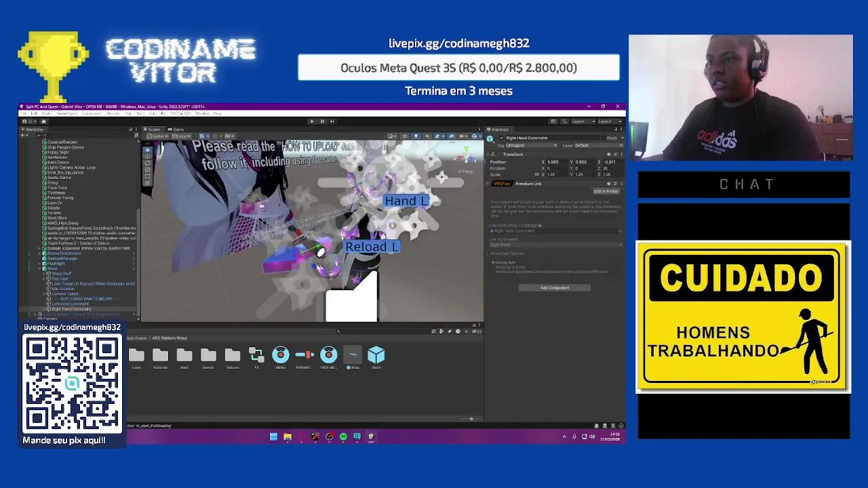
Task: Toggle the Static checkbox in Inspector
Action: (604, 138)
